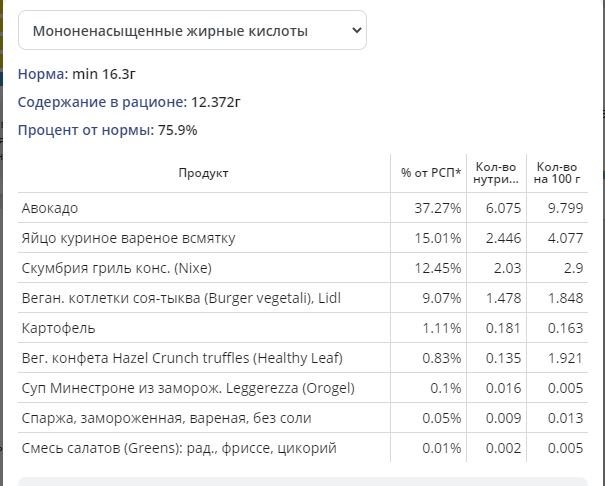
Task: Open the Мононенасыщенные жирные кислоты dropdown
Action: pyautogui.click(x=192, y=30)
